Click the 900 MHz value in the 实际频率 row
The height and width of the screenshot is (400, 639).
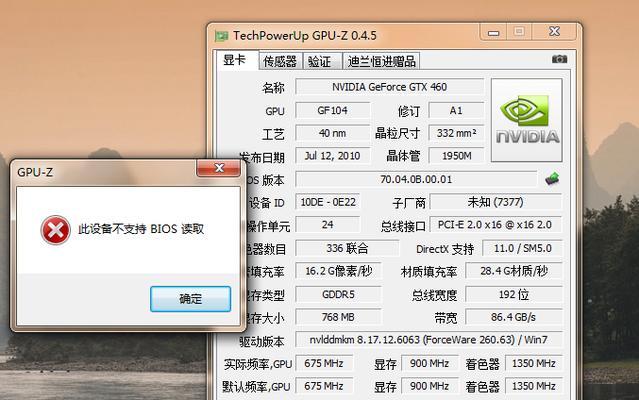[430, 363]
